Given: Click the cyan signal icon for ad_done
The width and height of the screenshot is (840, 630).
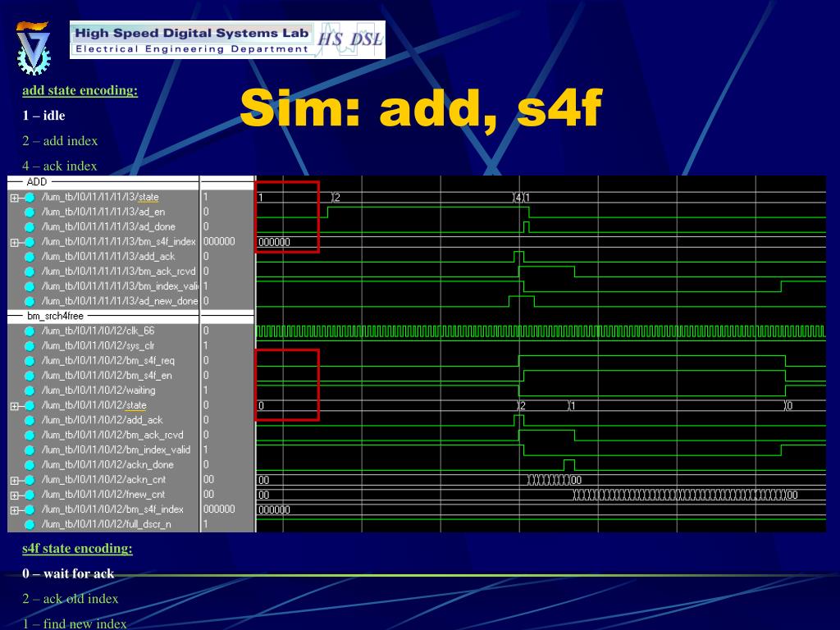Looking at the screenshot, I should coord(30,227).
